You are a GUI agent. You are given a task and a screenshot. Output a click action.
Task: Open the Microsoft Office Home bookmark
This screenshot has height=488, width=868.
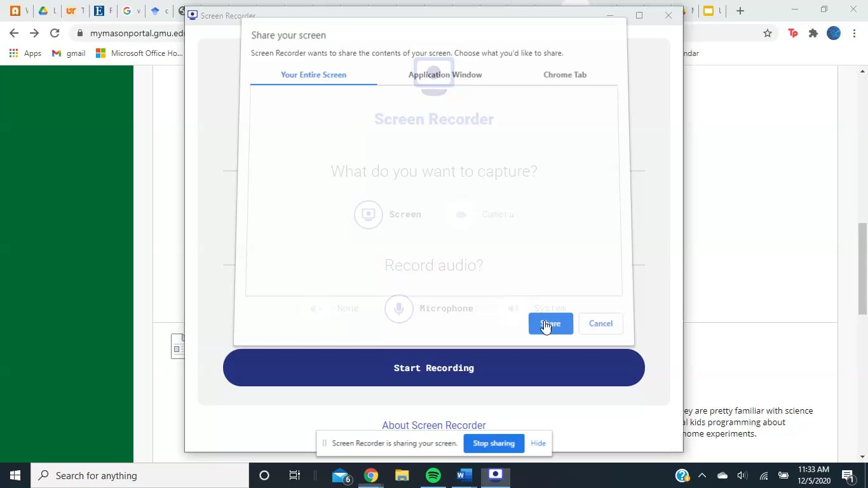[x=139, y=53]
